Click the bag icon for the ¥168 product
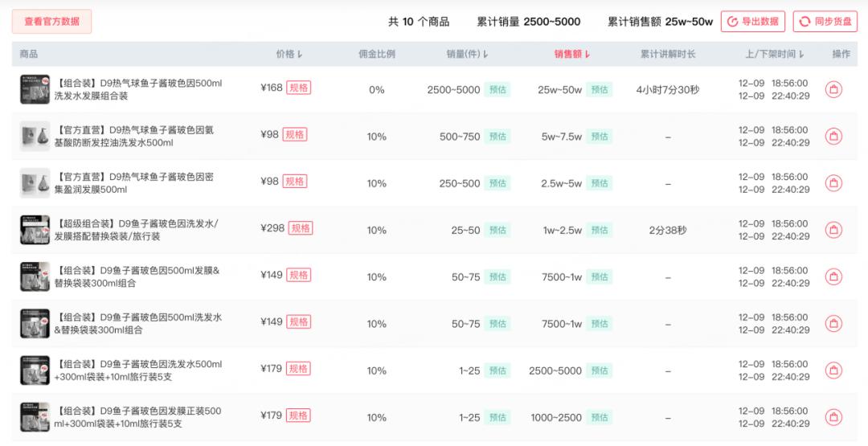Image resolution: width=868 pixels, height=446 pixels. (833, 89)
